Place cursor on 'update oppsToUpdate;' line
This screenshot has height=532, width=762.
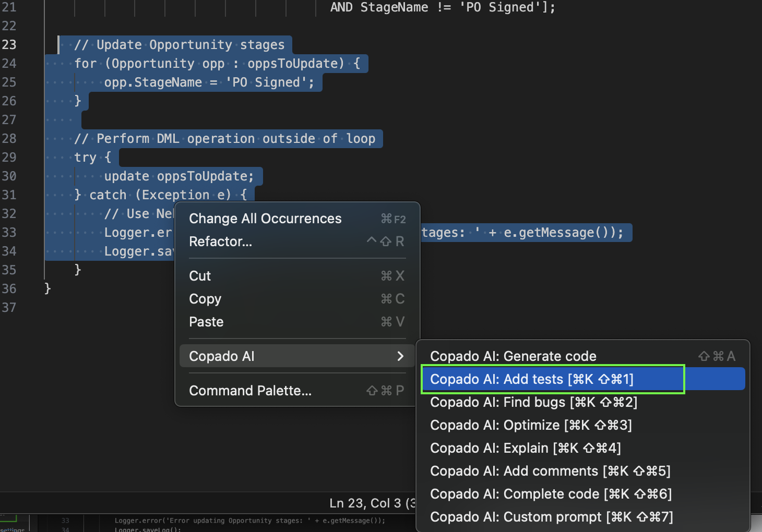[178, 176]
